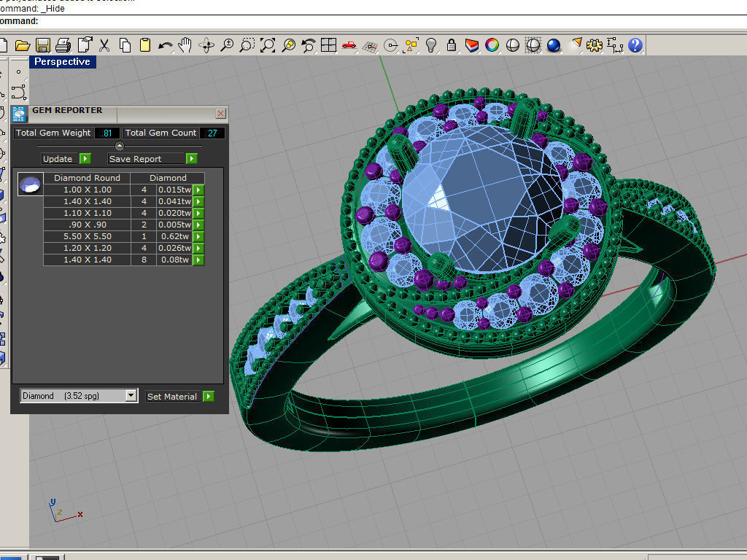Click the Help question mark icon
Image resolution: width=747 pixels, height=560 pixels.
[x=635, y=45]
